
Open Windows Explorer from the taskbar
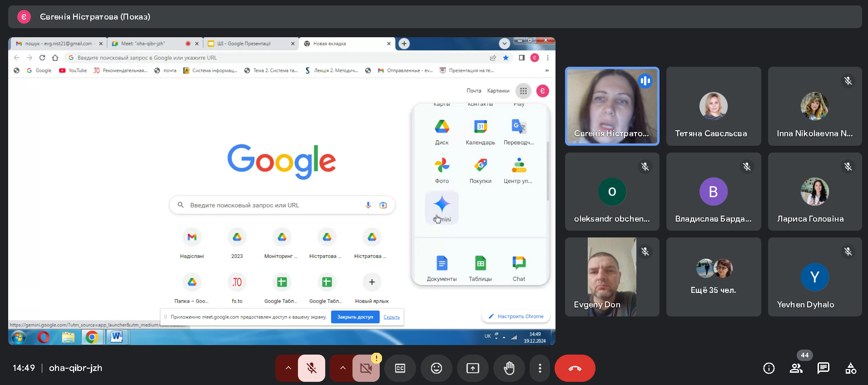click(68, 337)
